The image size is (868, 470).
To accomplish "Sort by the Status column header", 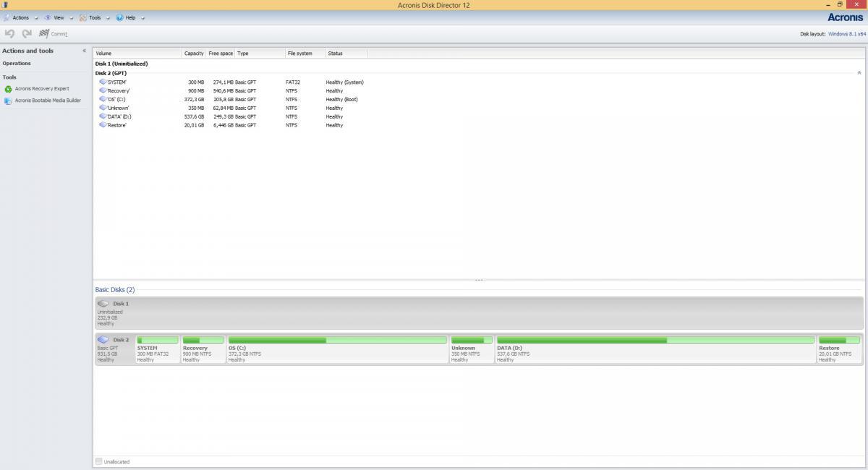I will point(346,53).
